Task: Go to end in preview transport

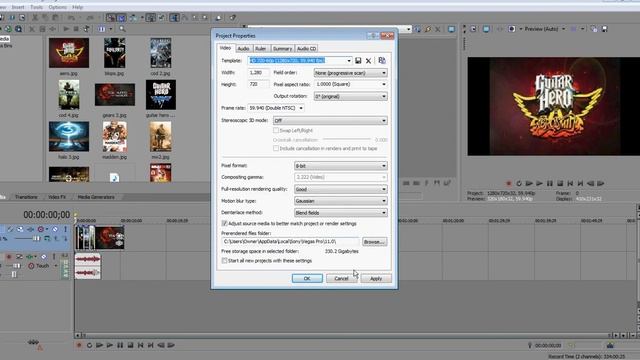Action: pyautogui.click(x=580, y=184)
